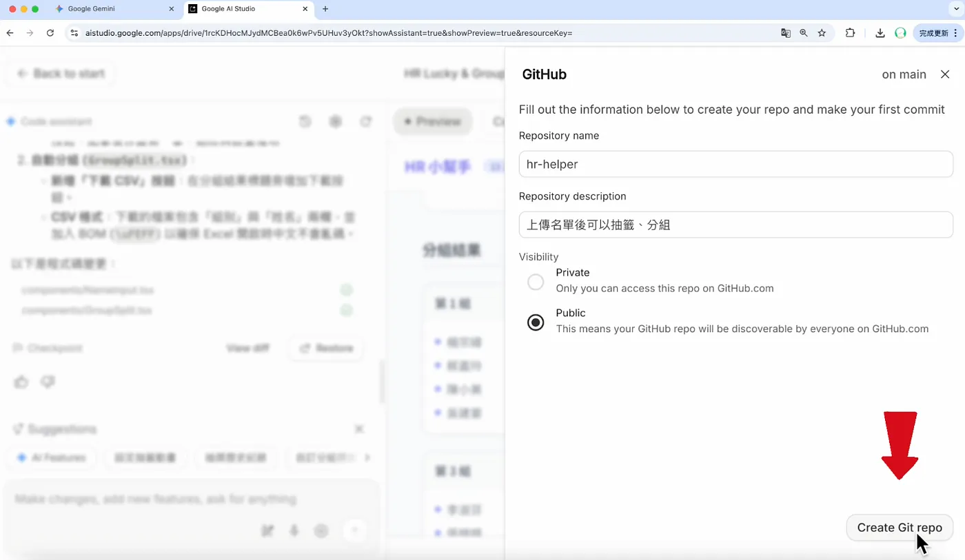Click into the Repository name field

click(735, 164)
